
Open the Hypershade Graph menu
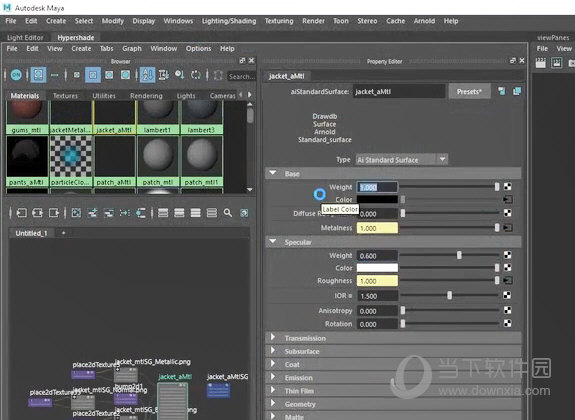click(132, 48)
